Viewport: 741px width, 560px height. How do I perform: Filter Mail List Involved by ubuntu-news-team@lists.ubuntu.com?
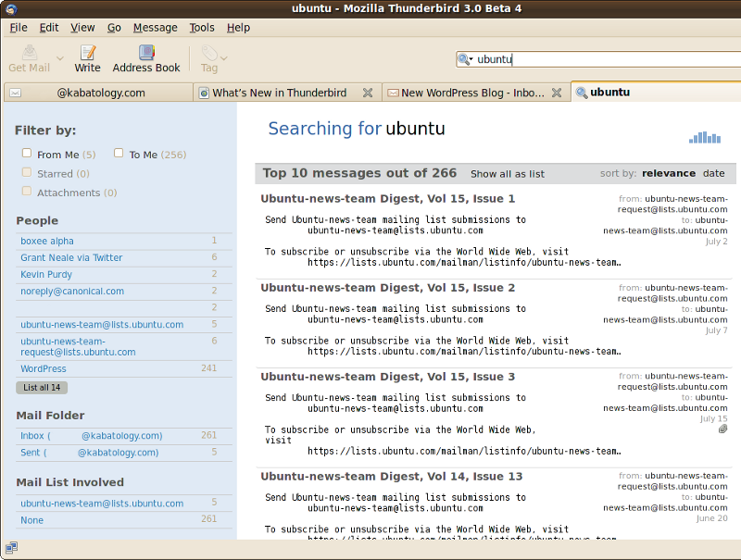tap(102, 504)
